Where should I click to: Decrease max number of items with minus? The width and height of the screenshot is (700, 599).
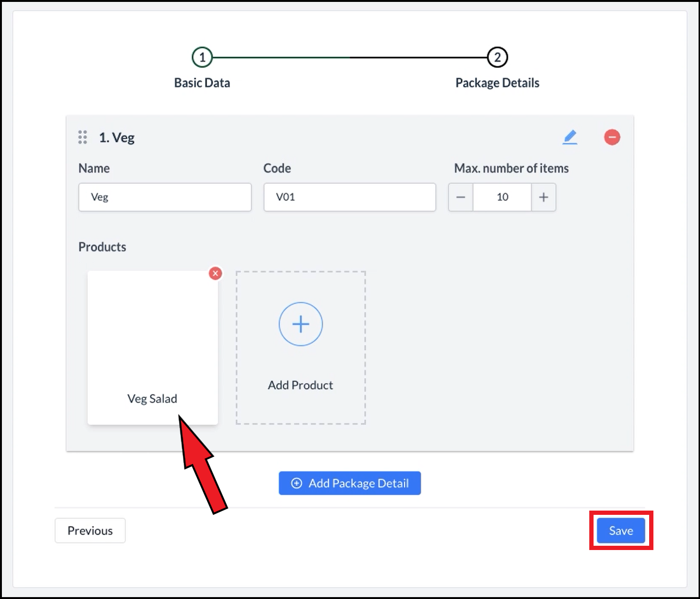click(460, 197)
